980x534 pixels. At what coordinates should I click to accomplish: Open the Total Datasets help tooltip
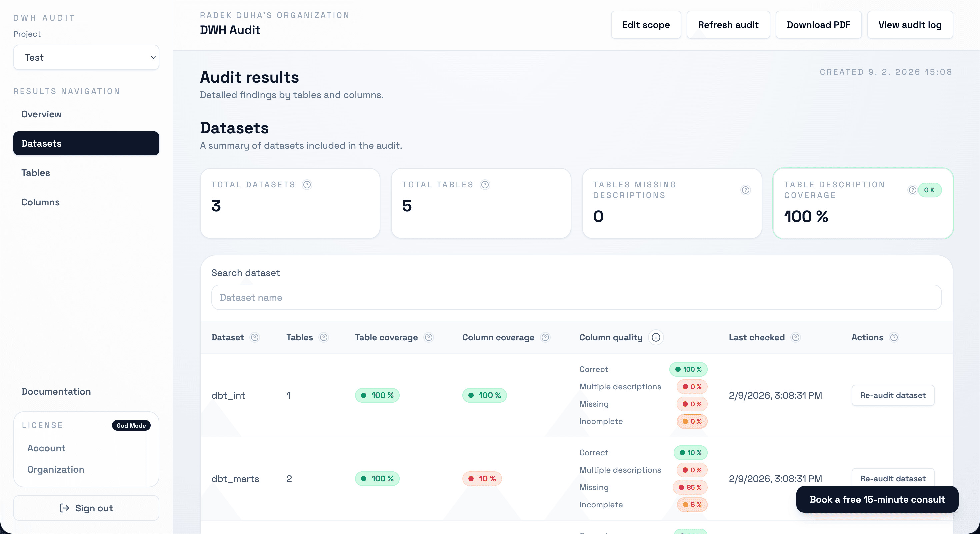(307, 184)
